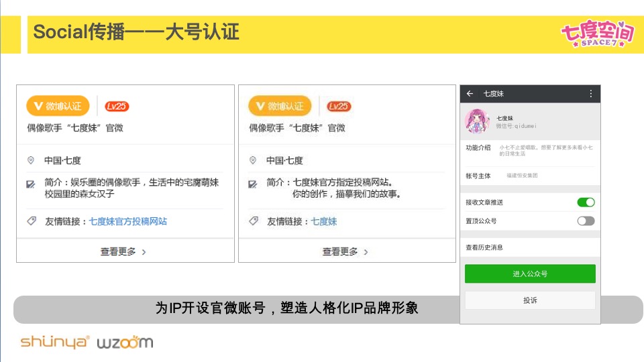Expand 查看更多 in the left card

coord(123,251)
